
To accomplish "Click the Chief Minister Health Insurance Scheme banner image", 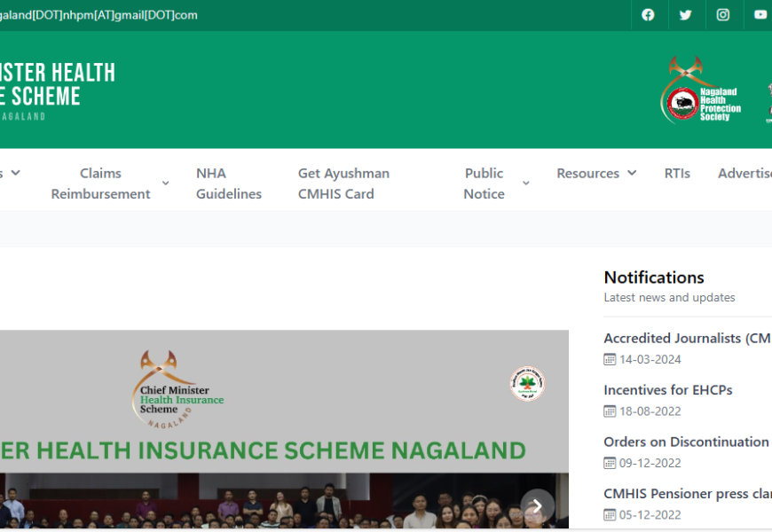I will [266, 417].
